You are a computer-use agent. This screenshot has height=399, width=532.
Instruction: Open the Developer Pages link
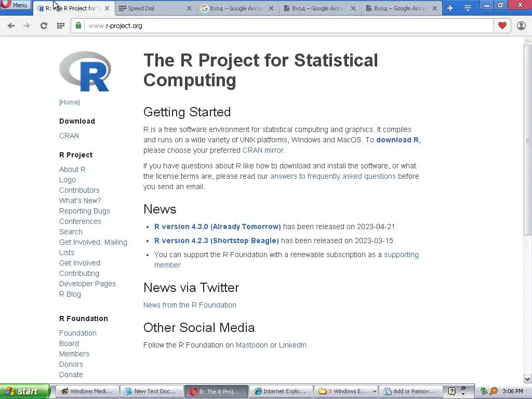[x=87, y=284]
